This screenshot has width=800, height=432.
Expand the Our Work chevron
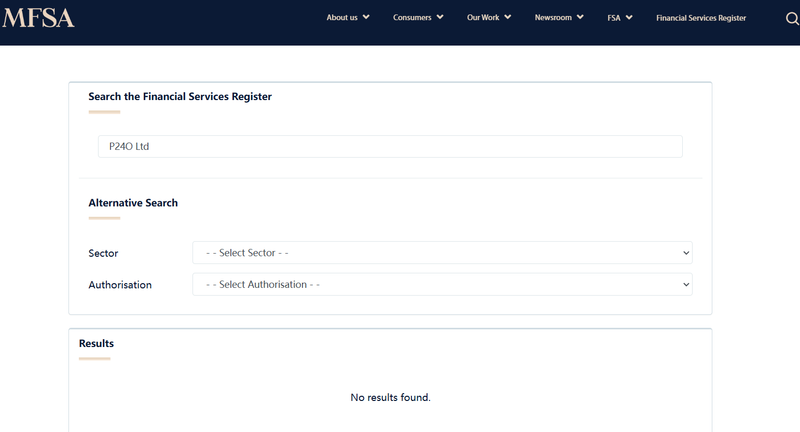pyautogui.click(x=508, y=17)
